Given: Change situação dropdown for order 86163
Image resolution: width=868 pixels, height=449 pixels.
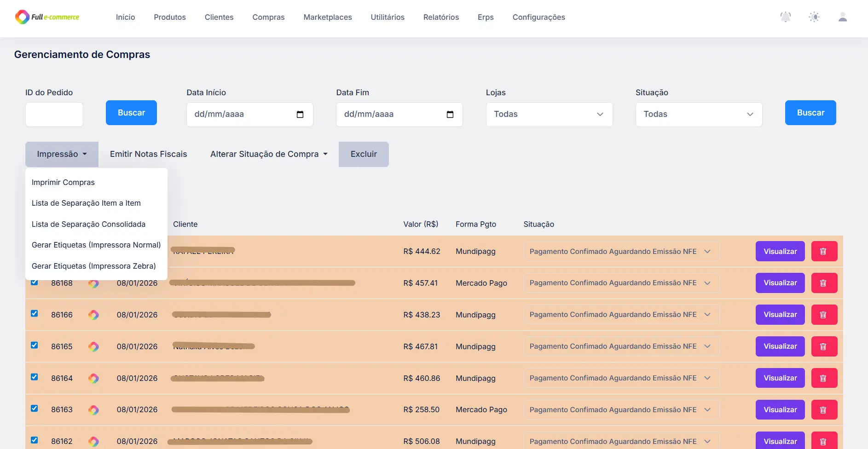Looking at the screenshot, I should 621,409.
